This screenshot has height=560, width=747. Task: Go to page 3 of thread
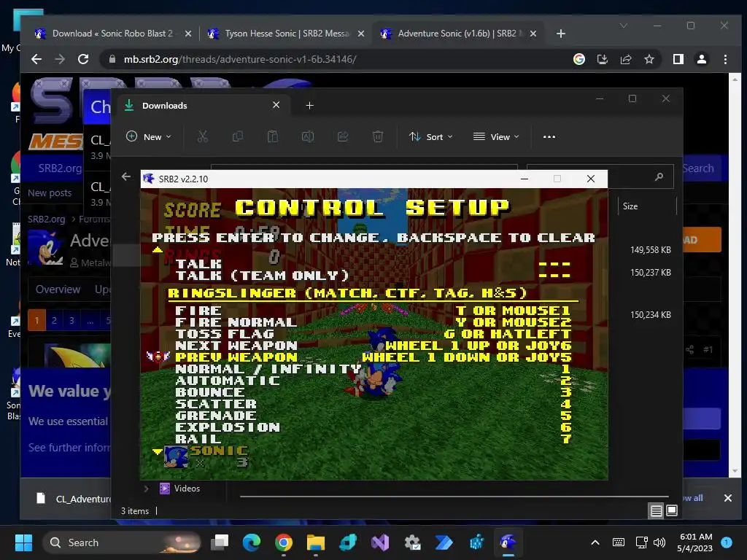(x=71, y=320)
